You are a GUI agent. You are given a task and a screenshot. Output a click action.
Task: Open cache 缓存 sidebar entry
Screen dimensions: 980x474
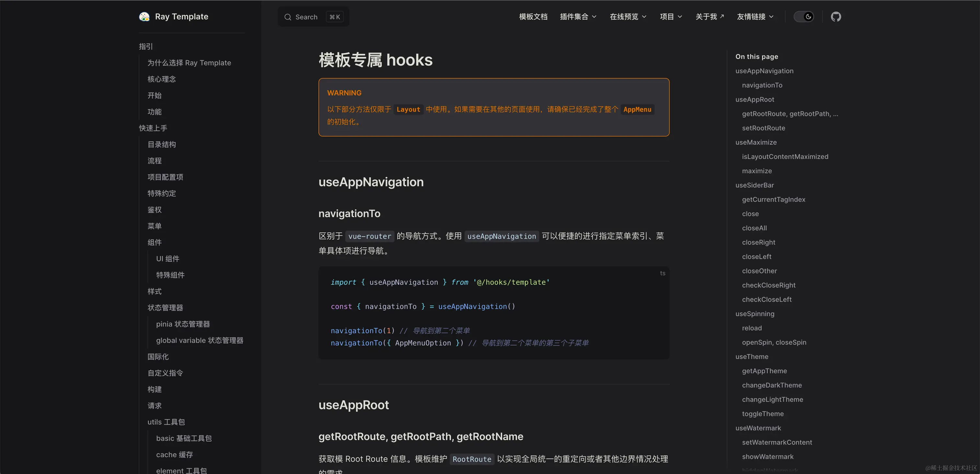point(174,455)
